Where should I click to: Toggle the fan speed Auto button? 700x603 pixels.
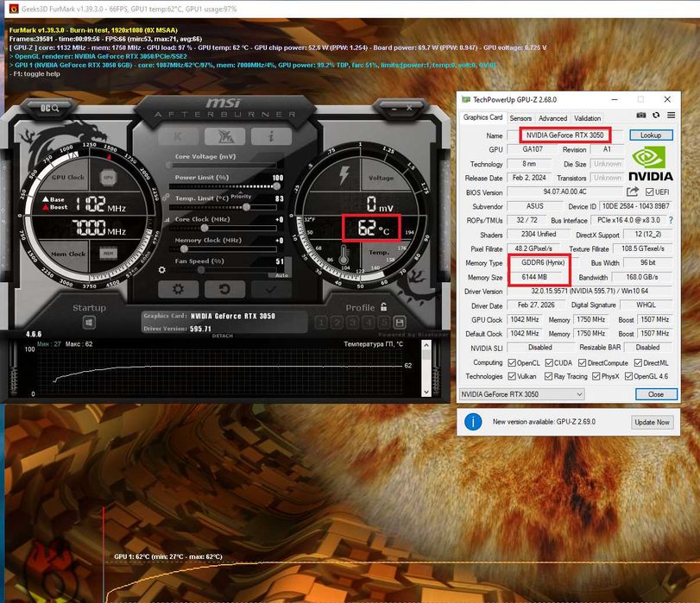click(x=281, y=275)
